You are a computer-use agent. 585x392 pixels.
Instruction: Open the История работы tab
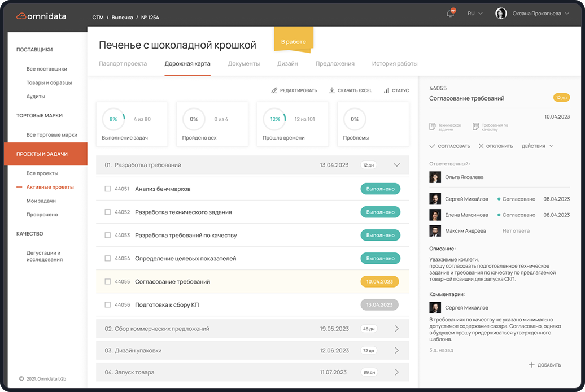pyautogui.click(x=395, y=64)
